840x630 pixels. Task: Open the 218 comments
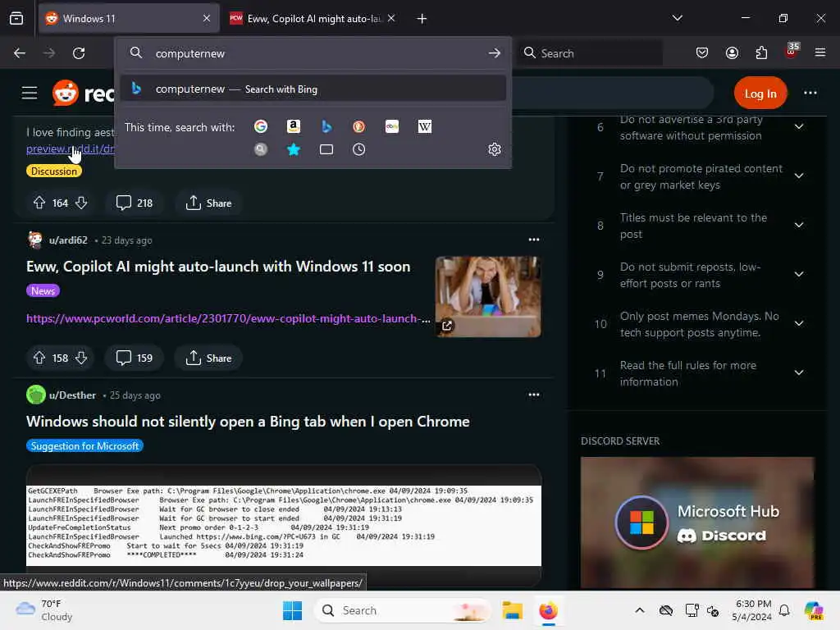pos(135,203)
